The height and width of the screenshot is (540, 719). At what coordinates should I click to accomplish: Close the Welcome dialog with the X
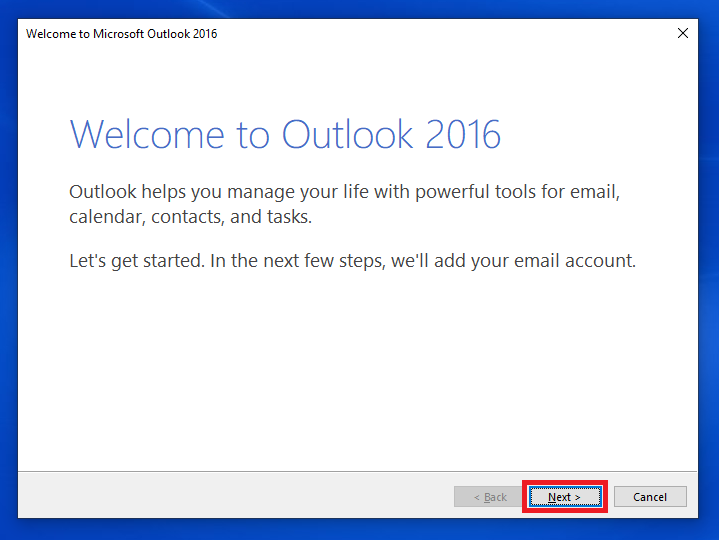(683, 33)
